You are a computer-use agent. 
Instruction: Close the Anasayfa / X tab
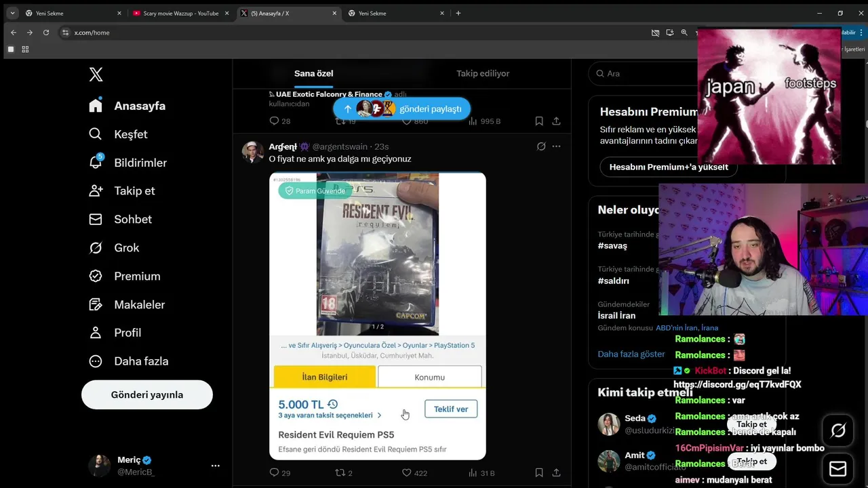(334, 13)
